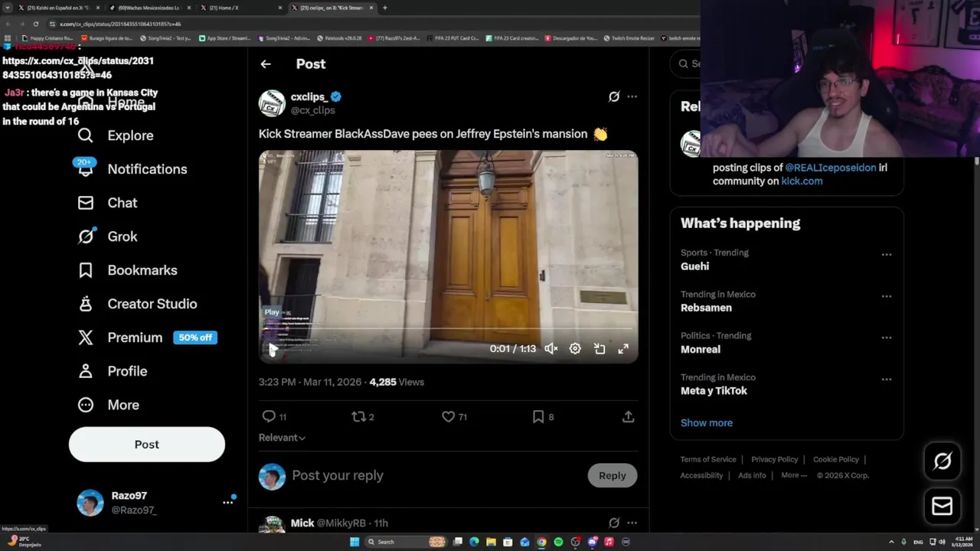Repost the post showing 2 reposts
Screen dimensions: 980x551
click(358, 416)
